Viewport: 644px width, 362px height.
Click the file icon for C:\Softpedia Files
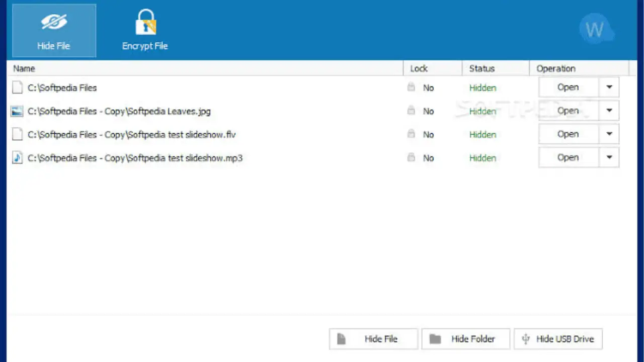click(18, 87)
